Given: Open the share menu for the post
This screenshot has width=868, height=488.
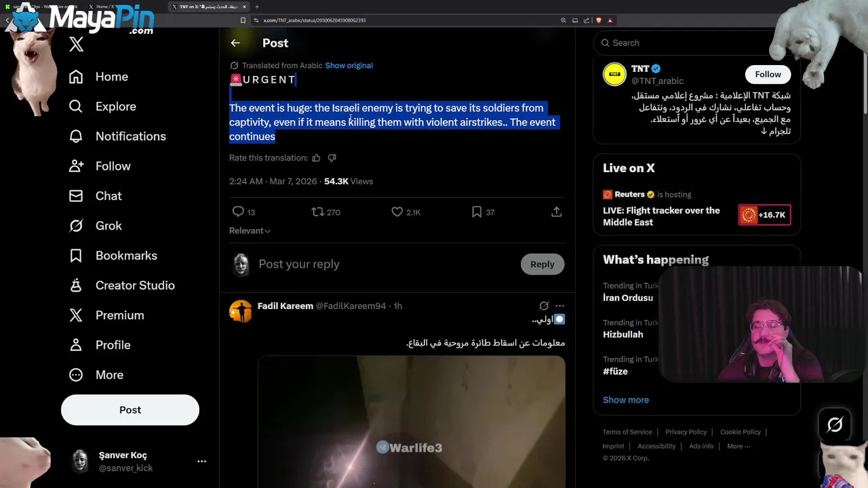Looking at the screenshot, I should (556, 212).
